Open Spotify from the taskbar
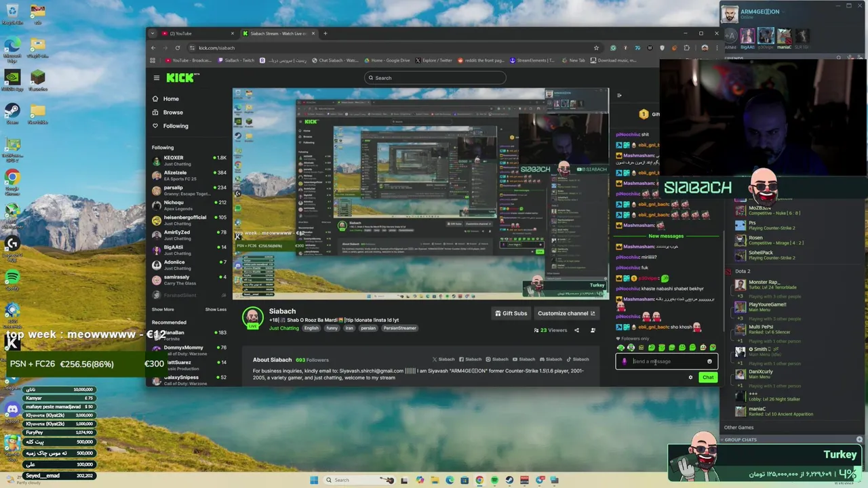Image resolution: width=868 pixels, height=488 pixels. 494,480
